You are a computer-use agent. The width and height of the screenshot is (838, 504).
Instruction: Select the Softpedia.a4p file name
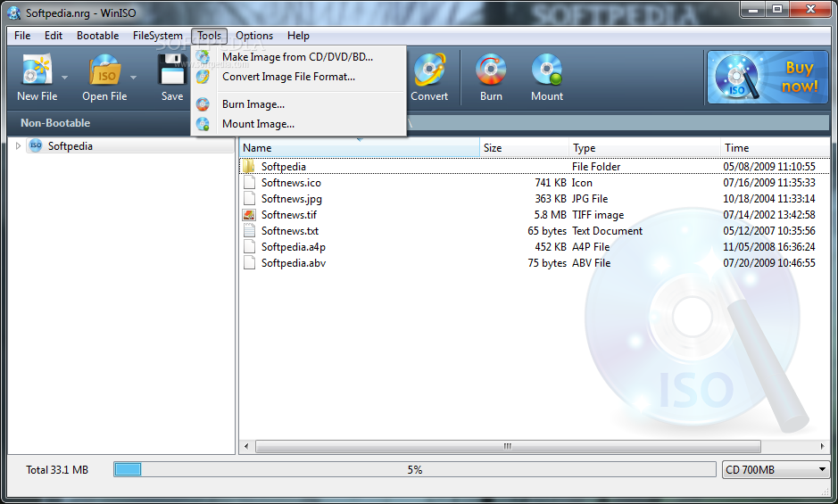click(x=294, y=247)
